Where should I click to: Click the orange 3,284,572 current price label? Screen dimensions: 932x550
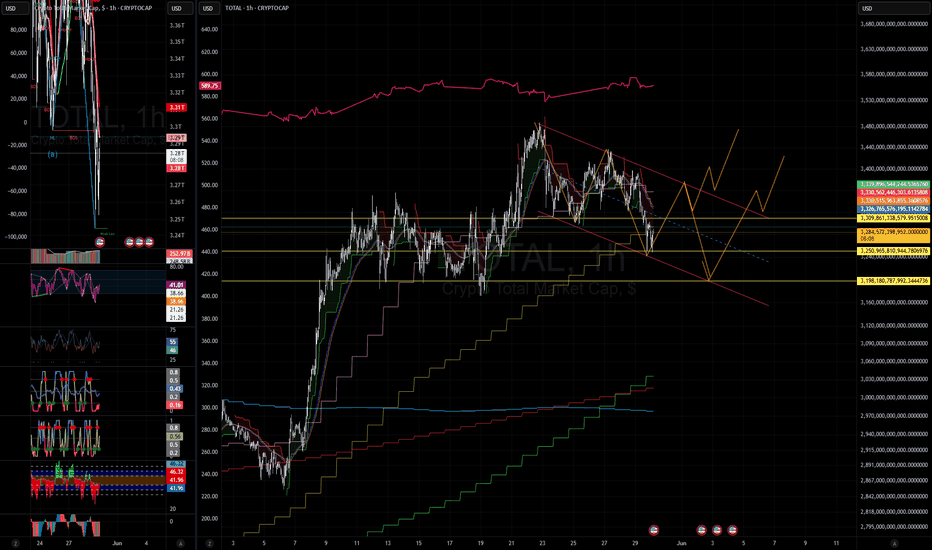pyautogui.click(x=893, y=235)
